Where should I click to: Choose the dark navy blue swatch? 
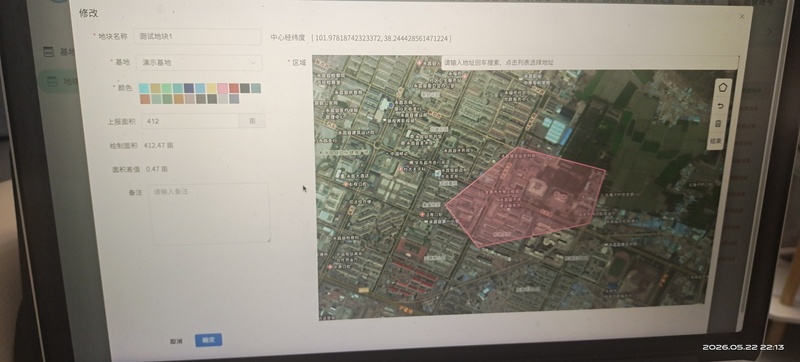tap(189, 88)
